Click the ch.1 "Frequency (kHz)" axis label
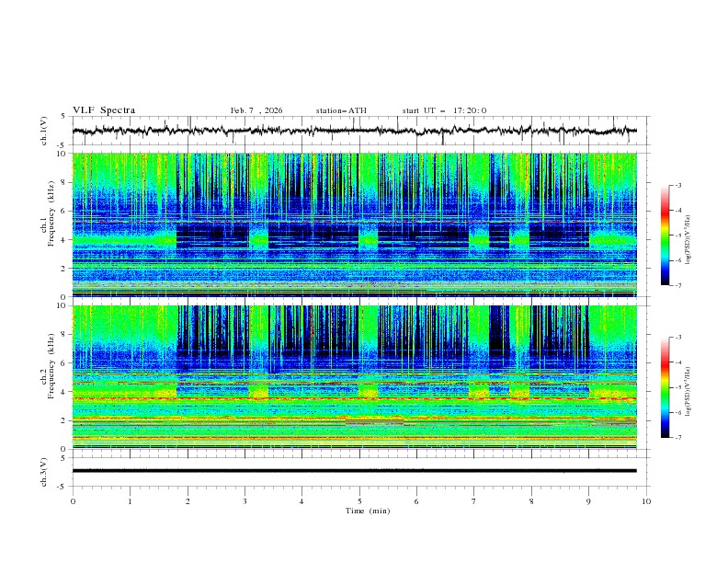728x563 pixels. click(52, 213)
